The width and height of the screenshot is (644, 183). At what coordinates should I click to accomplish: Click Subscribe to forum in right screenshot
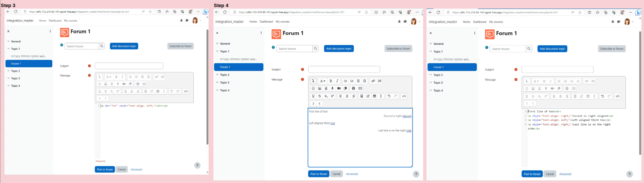tap(612, 49)
